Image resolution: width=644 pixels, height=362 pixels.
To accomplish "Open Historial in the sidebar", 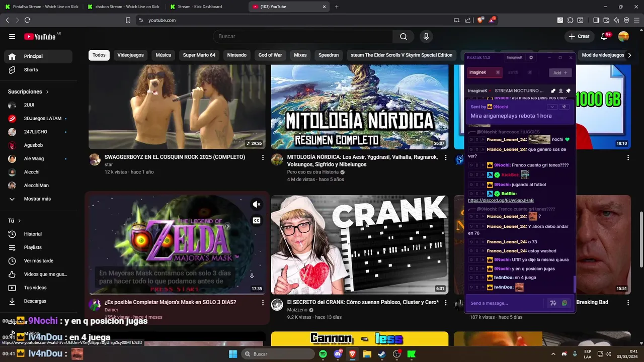I will [x=38, y=234].
